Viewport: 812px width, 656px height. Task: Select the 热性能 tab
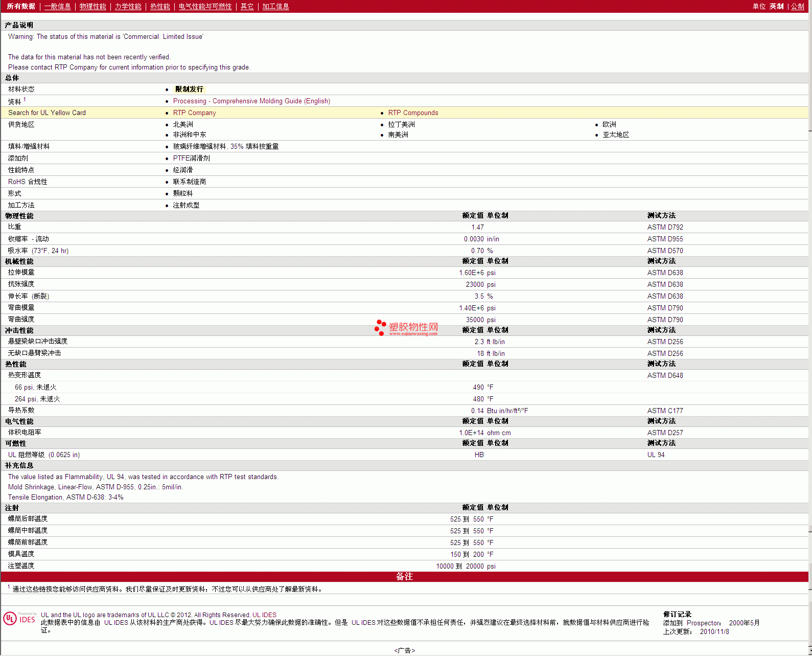click(160, 6)
